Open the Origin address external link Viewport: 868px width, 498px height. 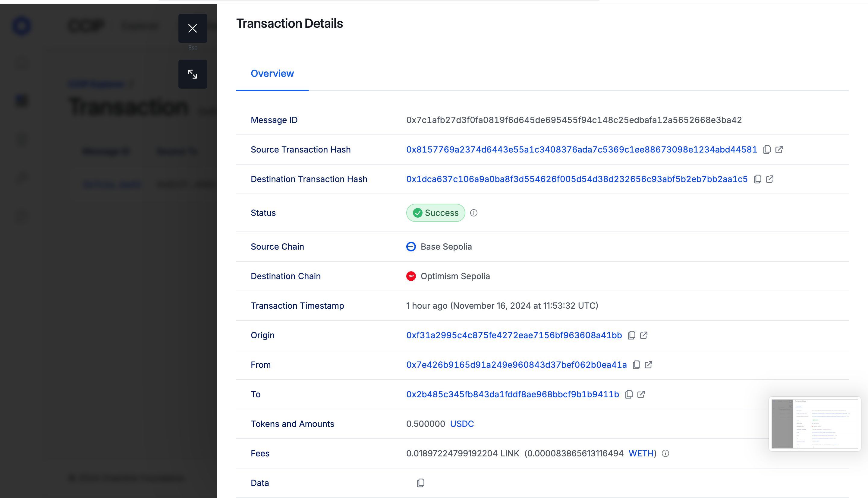click(x=644, y=335)
